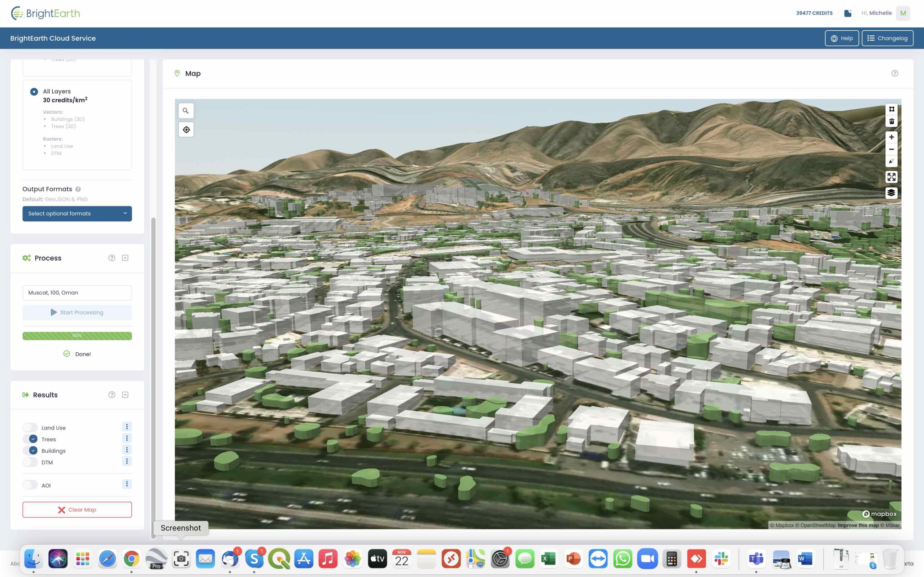Screen dimensions: 924x577
Task: Open the Changelog
Action: coord(888,38)
